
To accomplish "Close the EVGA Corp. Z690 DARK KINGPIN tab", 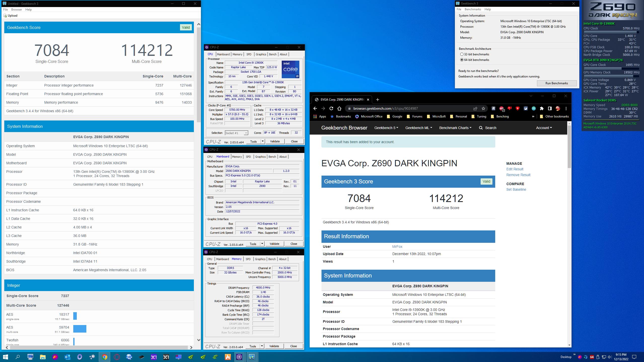I will click(368, 100).
